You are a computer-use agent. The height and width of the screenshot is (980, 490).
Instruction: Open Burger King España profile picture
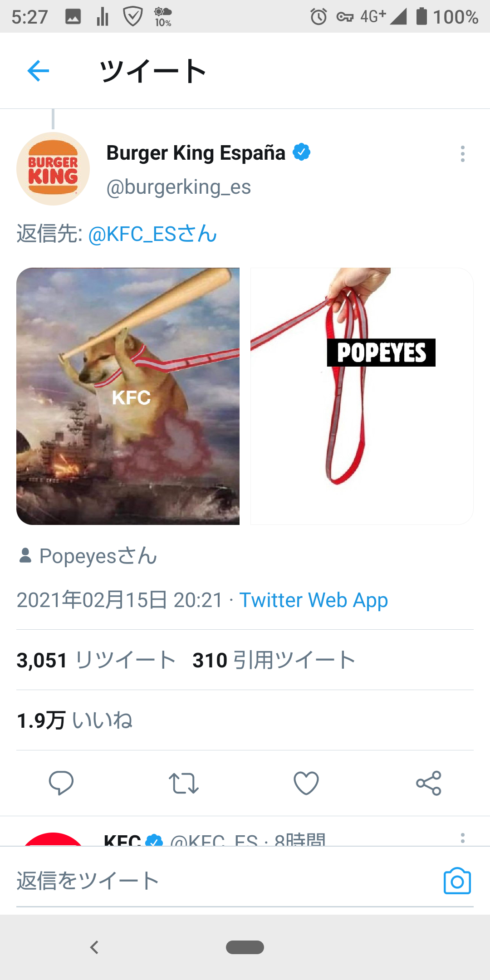point(53,169)
